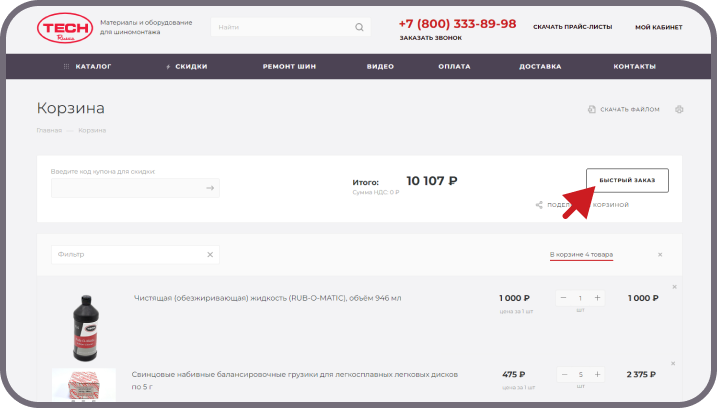
Task: Focus the coupon code input field
Action: (x=125, y=187)
